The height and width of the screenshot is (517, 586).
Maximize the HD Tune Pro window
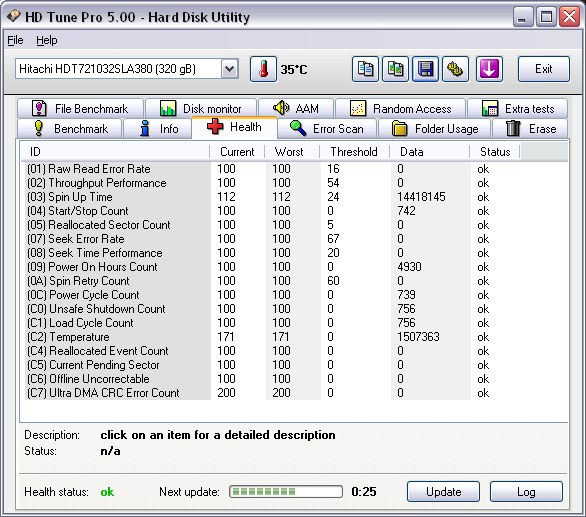click(546, 17)
